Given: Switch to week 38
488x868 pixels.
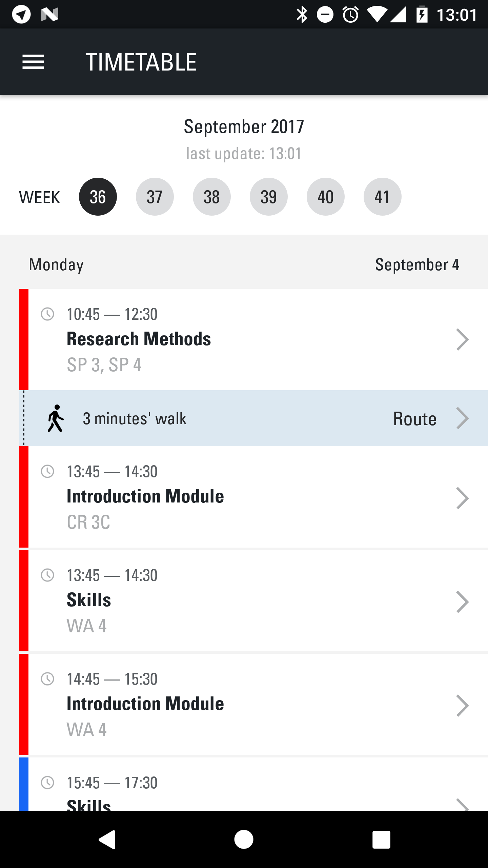Looking at the screenshot, I should (x=211, y=197).
